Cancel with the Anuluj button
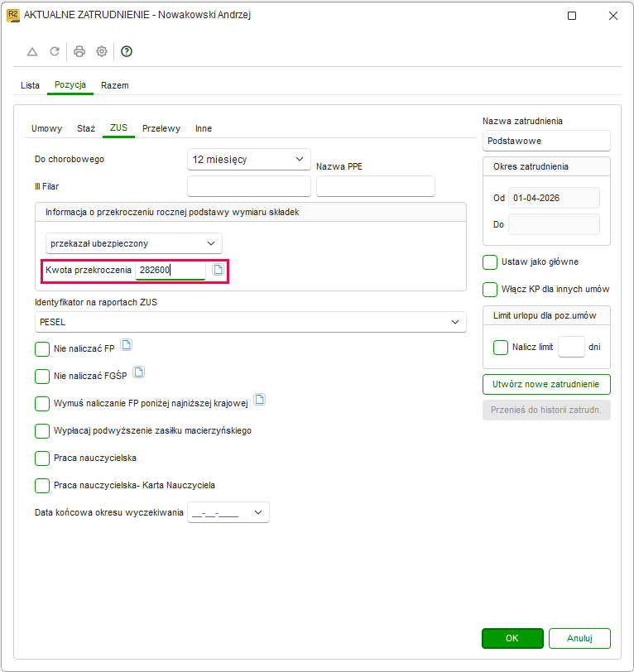 pos(579,639)
